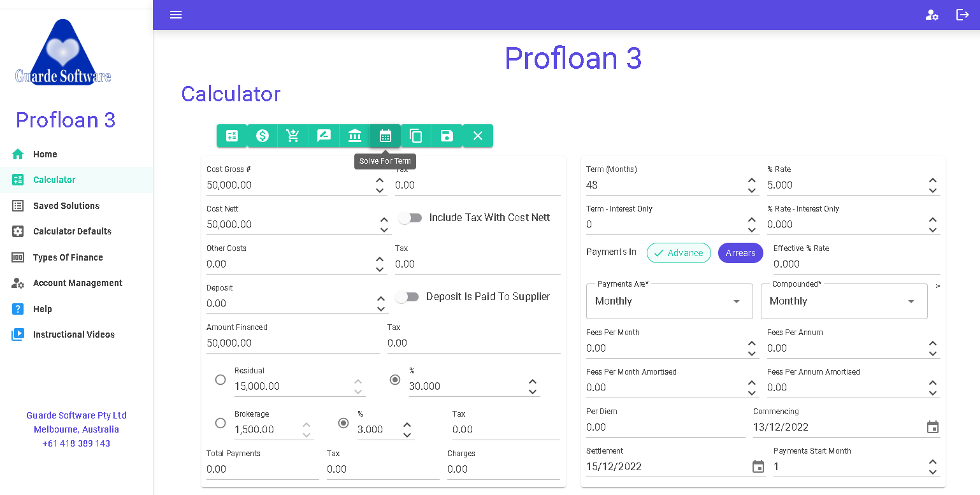Image resolution: width=980 pixels, height=495 pixels.
Task: Click the logout icon in the top bar
Action: tap(962, 15)
